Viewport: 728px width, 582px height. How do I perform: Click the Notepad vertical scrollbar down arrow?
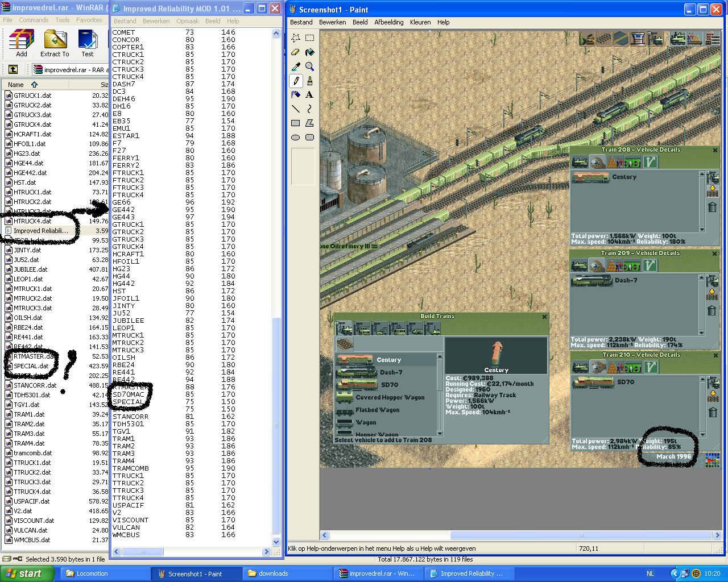pos(276,542)
